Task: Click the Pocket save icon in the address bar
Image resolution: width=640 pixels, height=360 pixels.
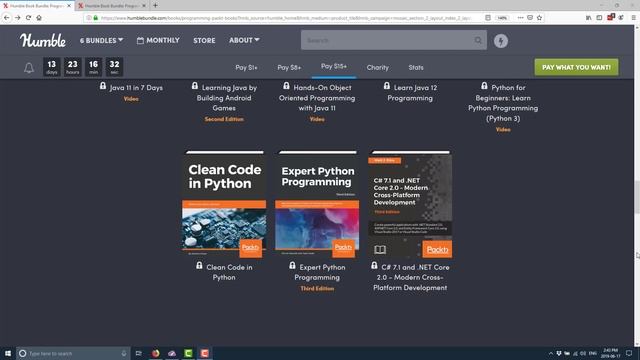Action: coord(530,18)
